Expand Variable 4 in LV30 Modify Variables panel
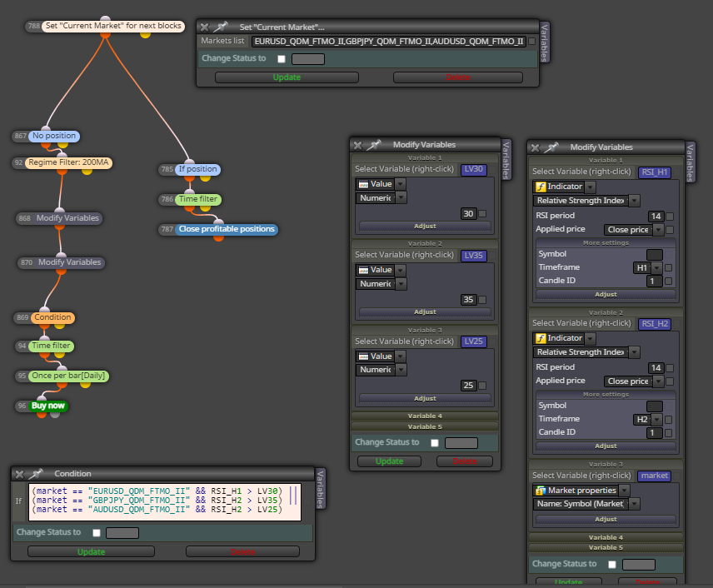This screenshot has height=588, width=713. pyautogui.click(x=425, y=416)
